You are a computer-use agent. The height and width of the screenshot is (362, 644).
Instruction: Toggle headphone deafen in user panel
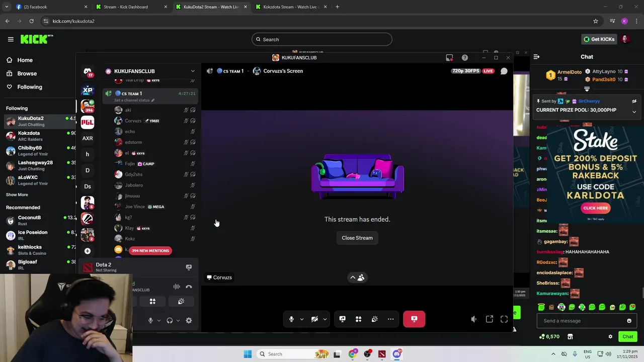click(x=170, y=320)
